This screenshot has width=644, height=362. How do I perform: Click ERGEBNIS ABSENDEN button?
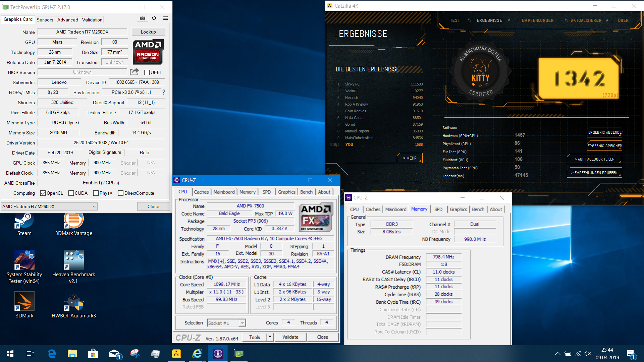pyautogui.click(x=604, y=132)
